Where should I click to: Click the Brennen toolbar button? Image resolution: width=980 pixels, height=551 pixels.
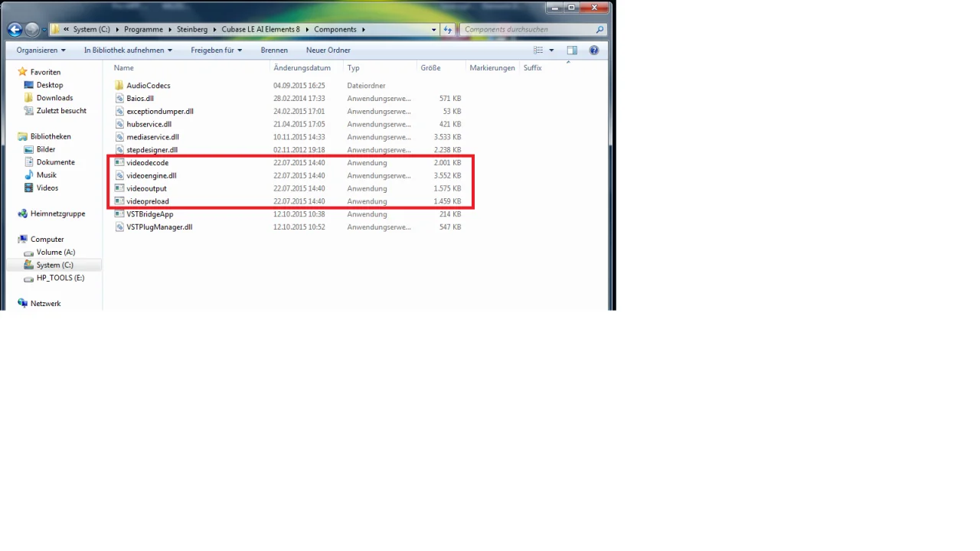pyautogui.click(x=274, y=51)
